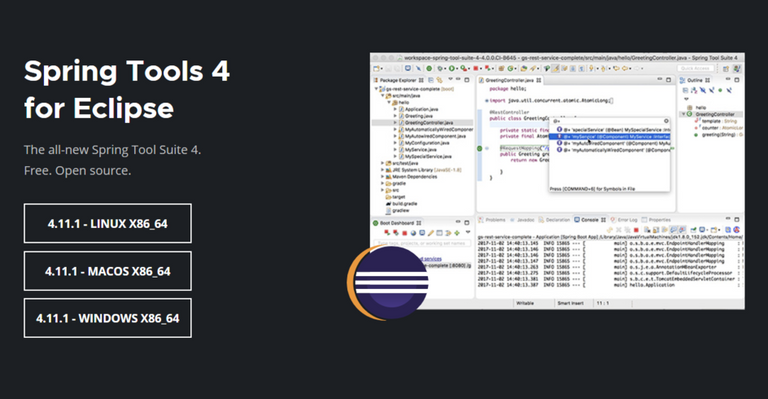Click the red stop icon in main toolbar
Image resolution: width=768 pixels, height=399 pixels.
(475, 69)
